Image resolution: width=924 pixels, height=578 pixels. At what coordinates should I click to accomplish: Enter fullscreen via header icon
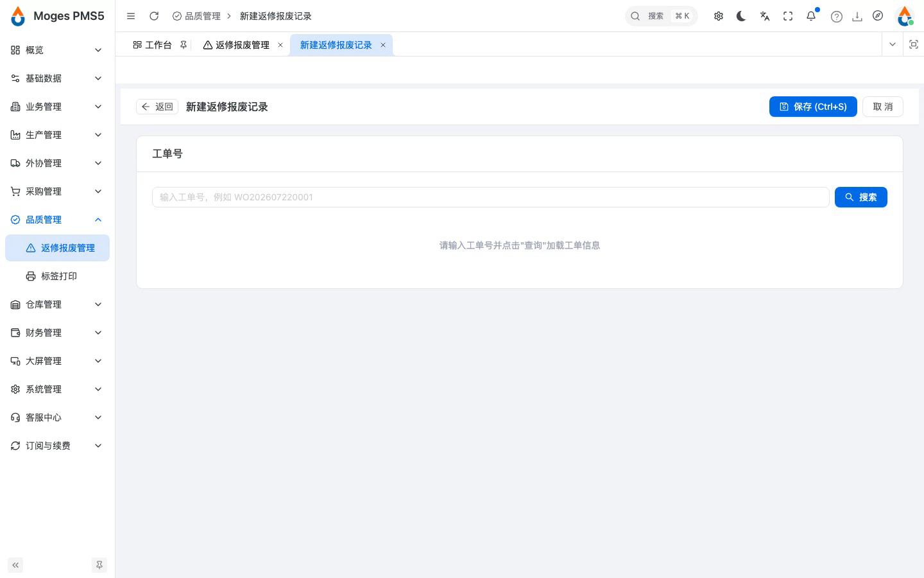[x=788, y=16]
